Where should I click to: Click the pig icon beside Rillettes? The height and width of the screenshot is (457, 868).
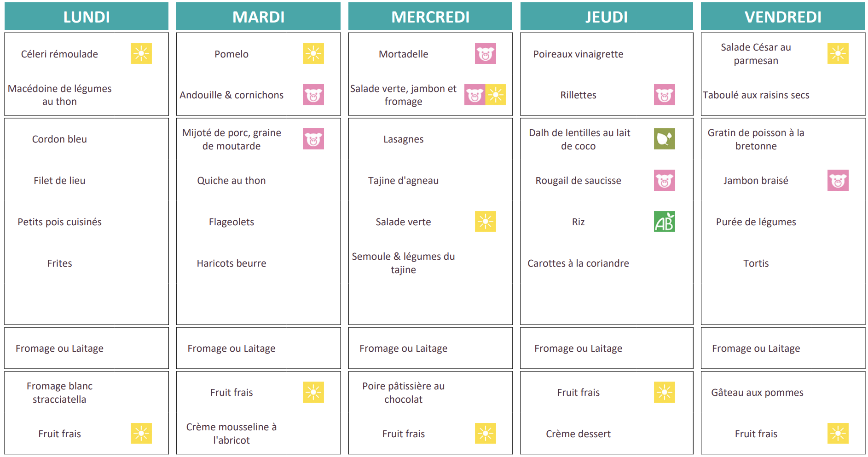click(664, 95)
